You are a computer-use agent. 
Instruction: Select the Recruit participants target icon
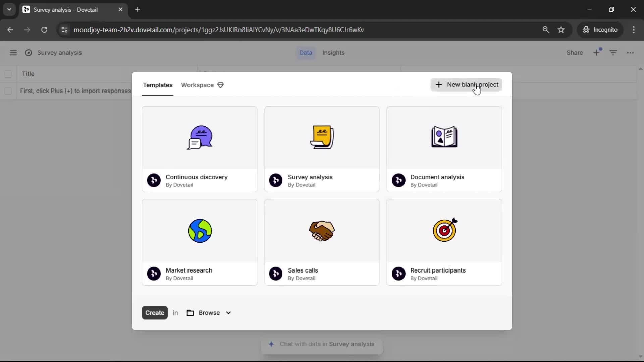(444, 230)
